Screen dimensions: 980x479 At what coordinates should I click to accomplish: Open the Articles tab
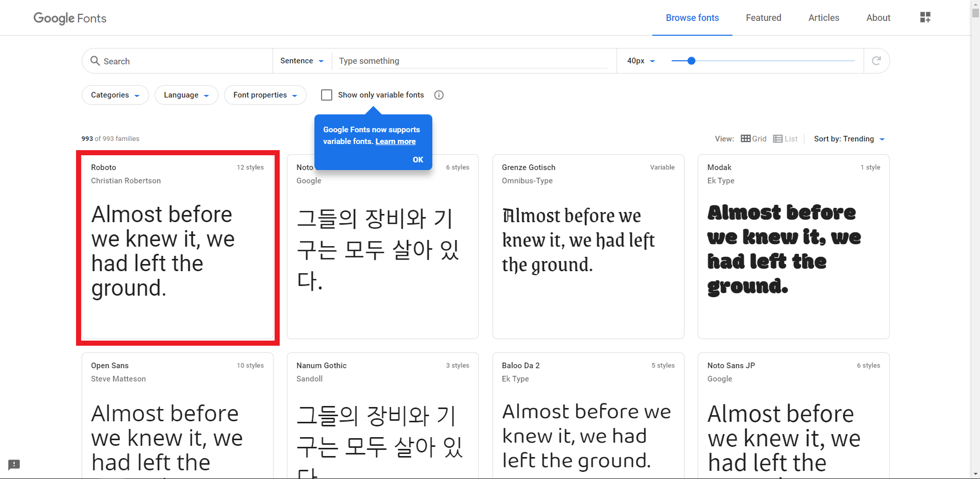[x=824, y=18]
